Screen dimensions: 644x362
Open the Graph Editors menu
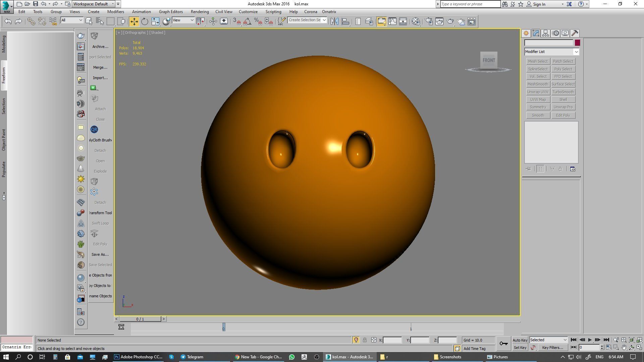click(x=171, y=12)
